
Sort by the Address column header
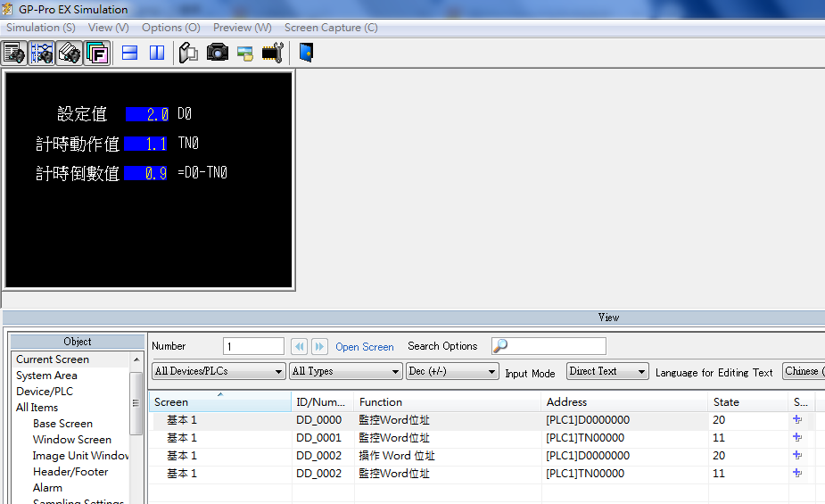[566, 402]
